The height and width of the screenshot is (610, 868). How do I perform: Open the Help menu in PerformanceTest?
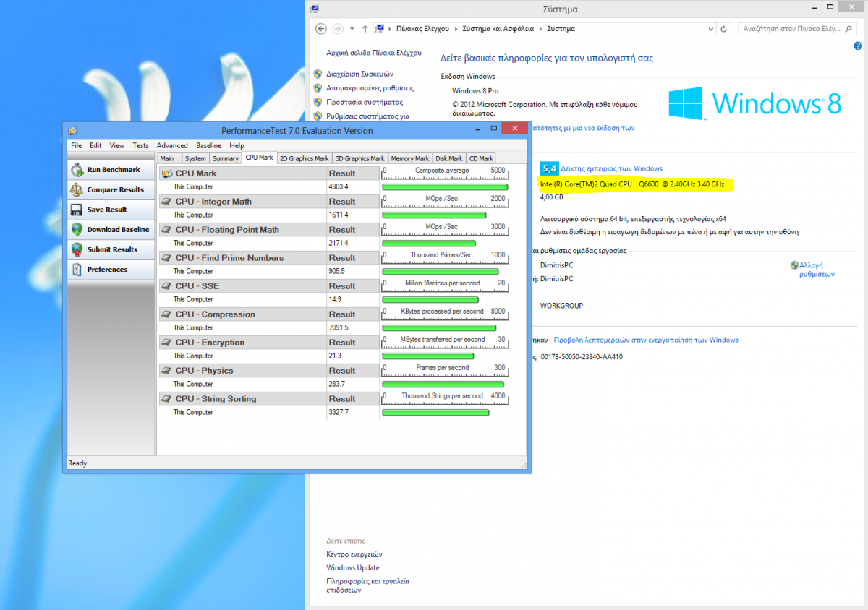point(237,145)
